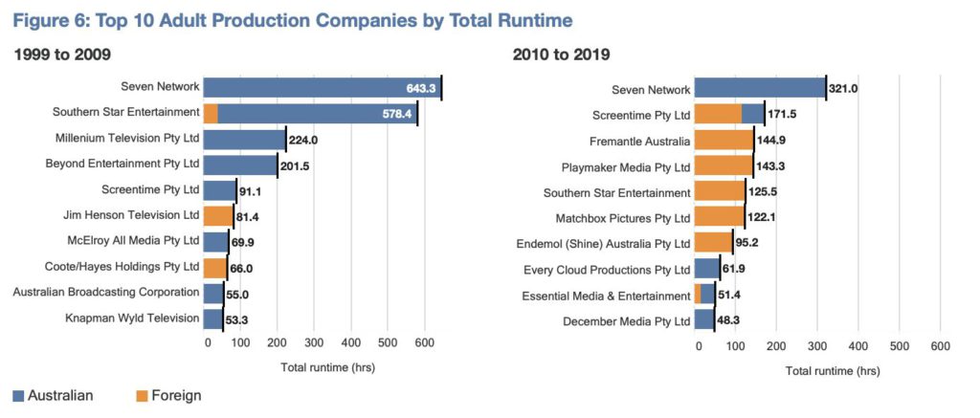Click the 55.0 value label

point(237,295)
